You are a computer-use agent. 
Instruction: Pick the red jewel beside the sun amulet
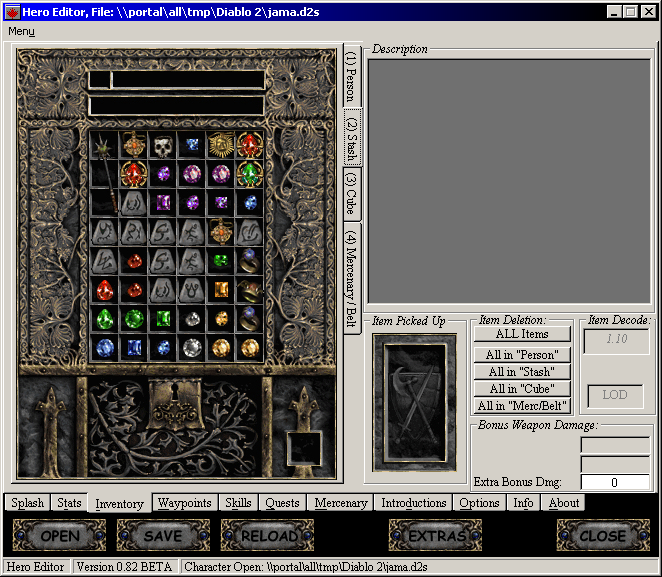(x=250, y=145)
